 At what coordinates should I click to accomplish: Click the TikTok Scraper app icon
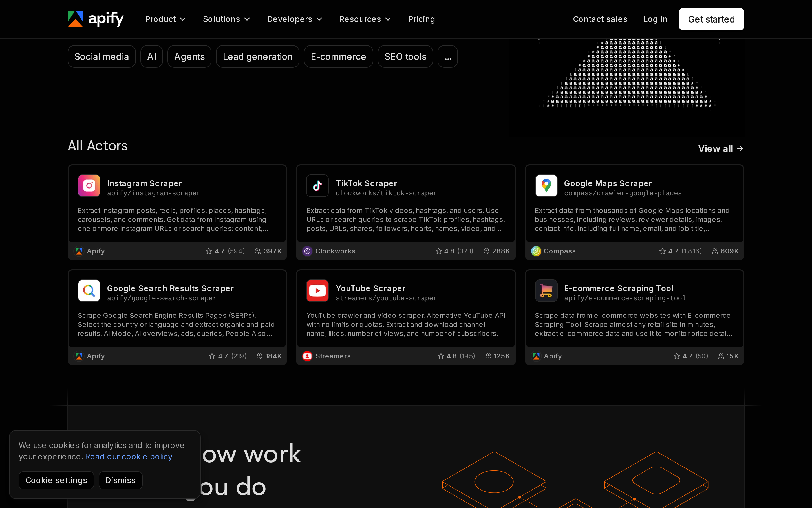click(x=317, y=185)
